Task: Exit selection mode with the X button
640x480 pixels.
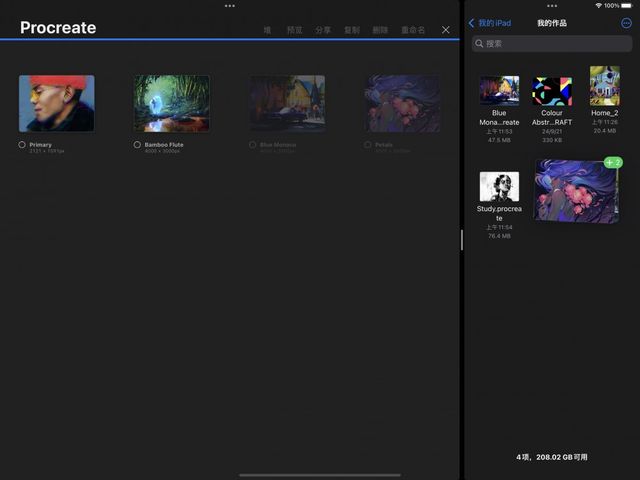Action: pyautogui.click(x=446, y=30)
